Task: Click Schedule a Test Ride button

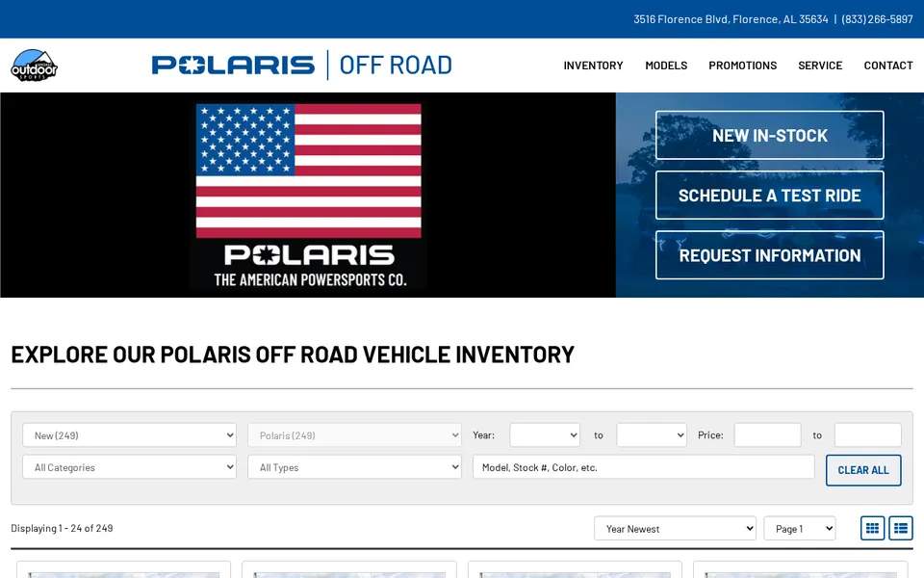Action: [x=770, y=196]
